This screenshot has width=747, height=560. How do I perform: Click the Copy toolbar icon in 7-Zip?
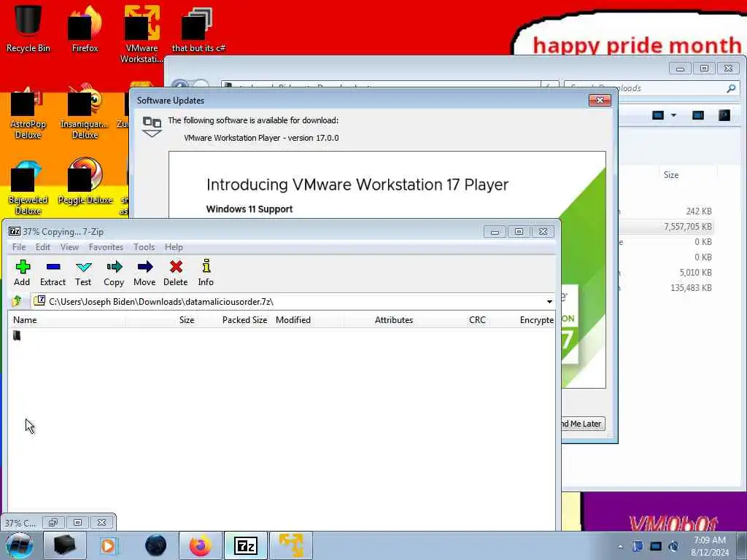tap(114, 273)
